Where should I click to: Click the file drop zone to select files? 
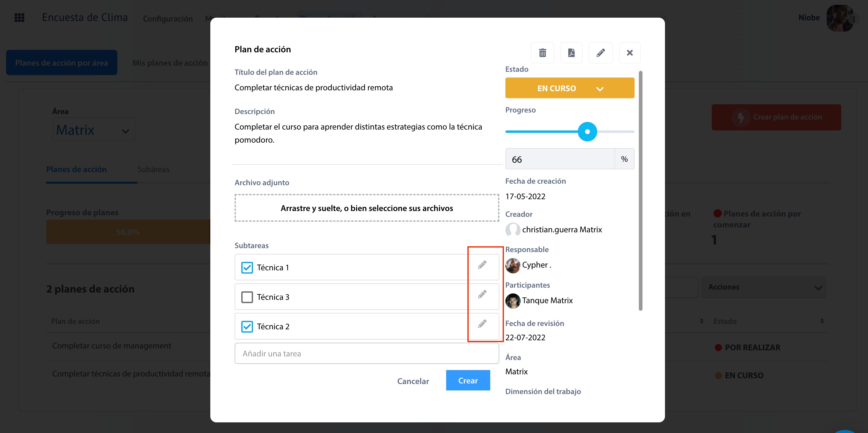click(367, 208)
